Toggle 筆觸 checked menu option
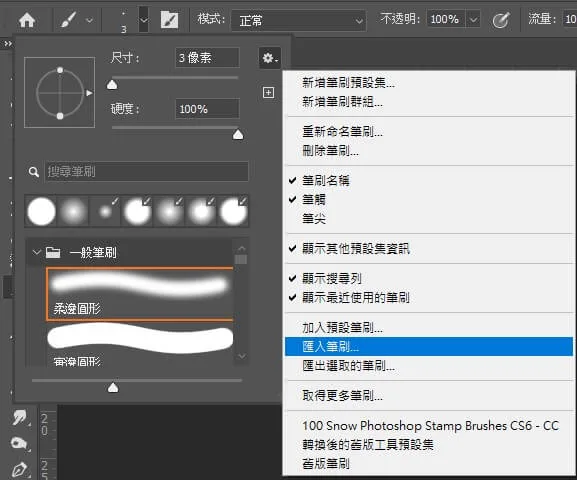Viewport: 577px width, 480px height. tap(429, 200)
